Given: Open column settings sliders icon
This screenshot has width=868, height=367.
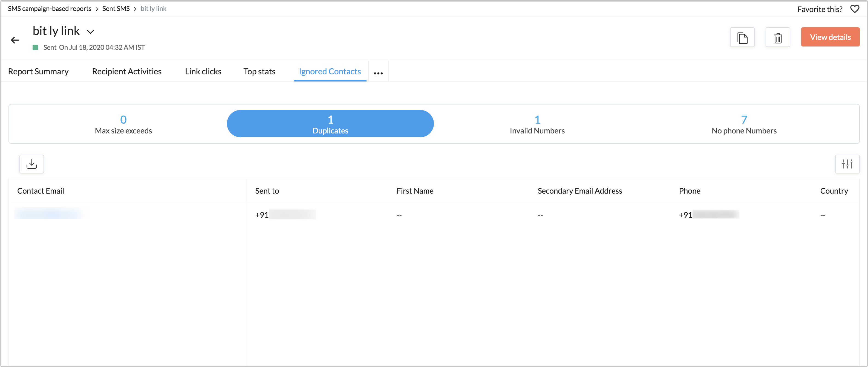Looking at the screenshot, I should [x=847, y=164].
